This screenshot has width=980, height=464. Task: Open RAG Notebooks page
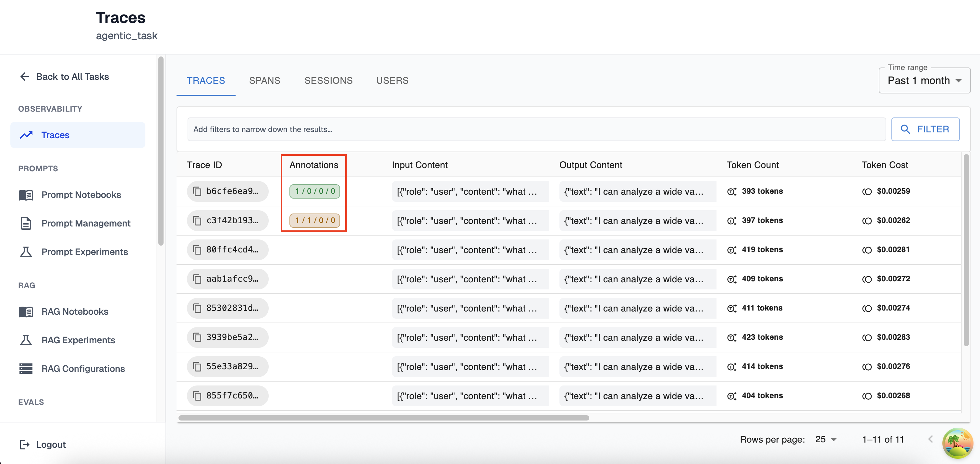pos(75,311)
